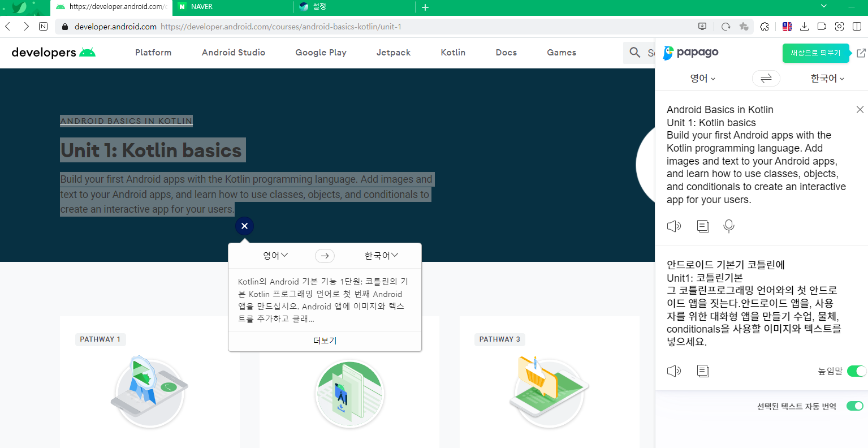Viewport: 868px width, 448px height.
Task: Switch to the 설정 tab
Action: point(355,7)
